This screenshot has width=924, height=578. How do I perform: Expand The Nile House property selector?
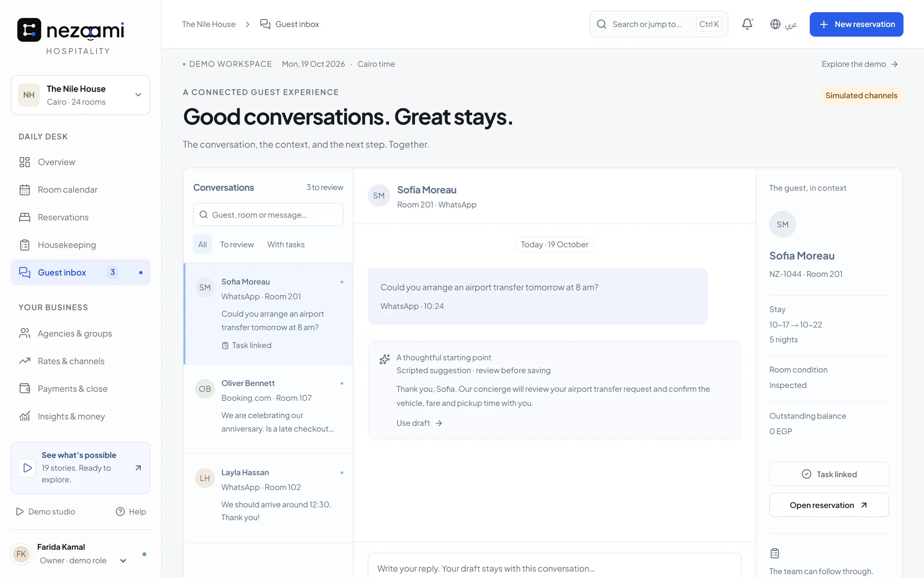80,95
